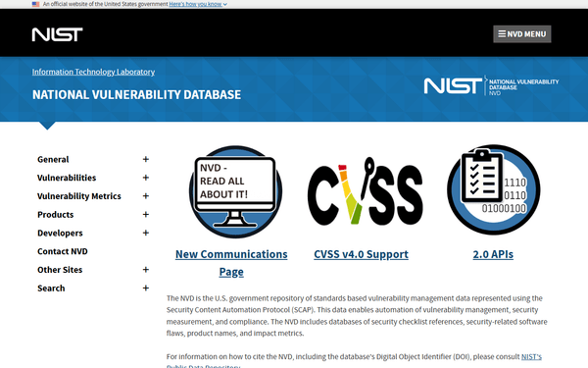
Task: Click NATIONAL VULNERABILITY DATABASE heading
Action: coord(136,94)
